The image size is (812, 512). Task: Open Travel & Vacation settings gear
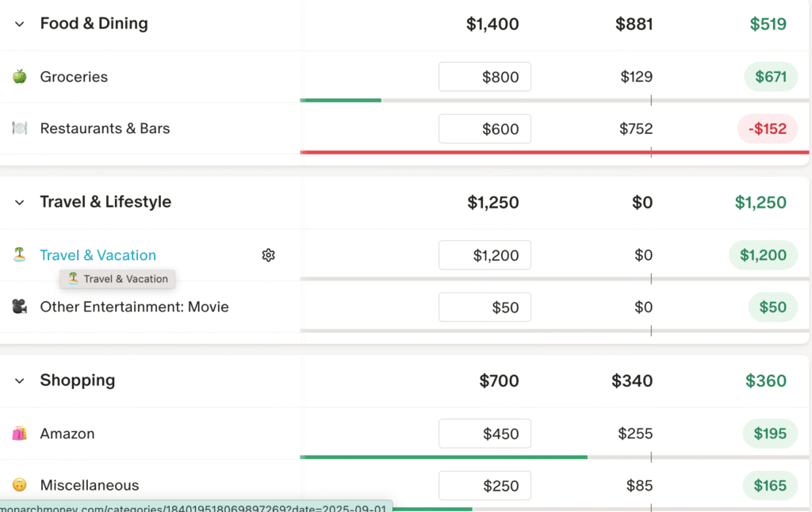[268, 255]
